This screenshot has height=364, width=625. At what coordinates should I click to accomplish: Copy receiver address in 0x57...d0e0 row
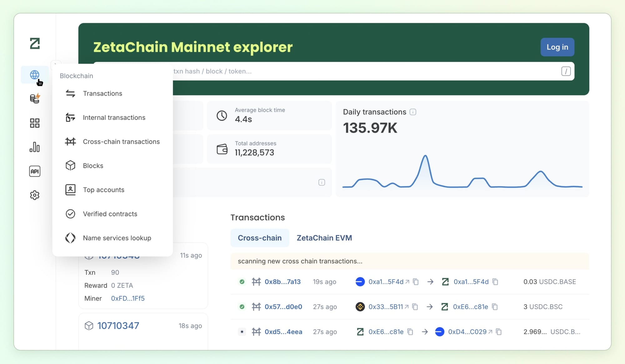coord(495,307)
